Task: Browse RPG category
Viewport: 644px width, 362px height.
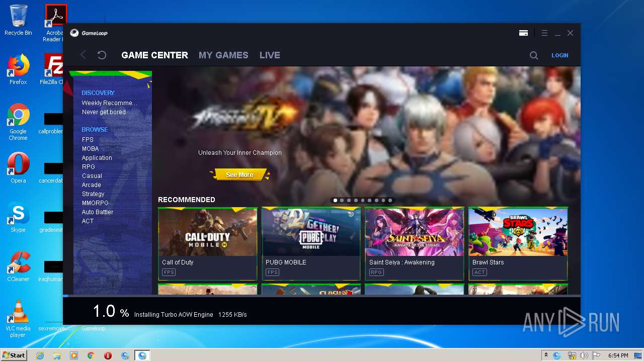Action: pyautogui.click(x=88, y=167)
